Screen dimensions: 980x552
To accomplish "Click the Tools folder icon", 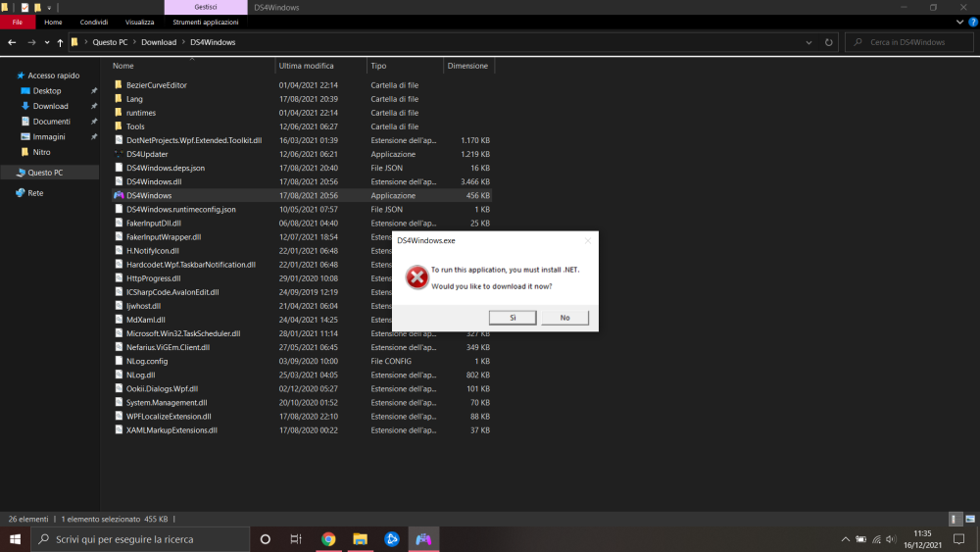I will (x=119, y=126).
